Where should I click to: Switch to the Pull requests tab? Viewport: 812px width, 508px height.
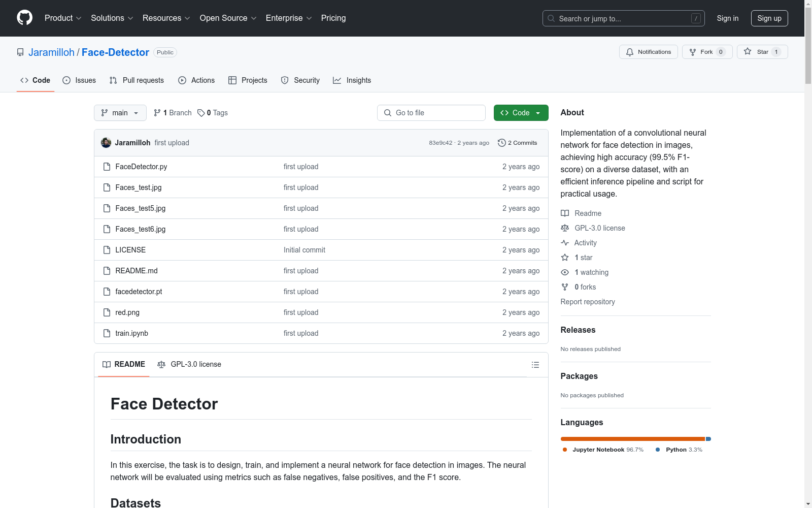point(137,80)
